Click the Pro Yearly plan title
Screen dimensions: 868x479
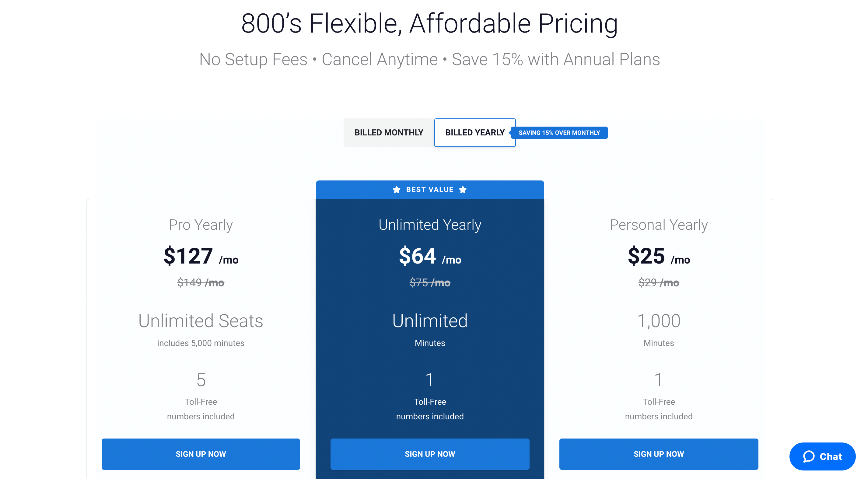click(x=201, y=225)
